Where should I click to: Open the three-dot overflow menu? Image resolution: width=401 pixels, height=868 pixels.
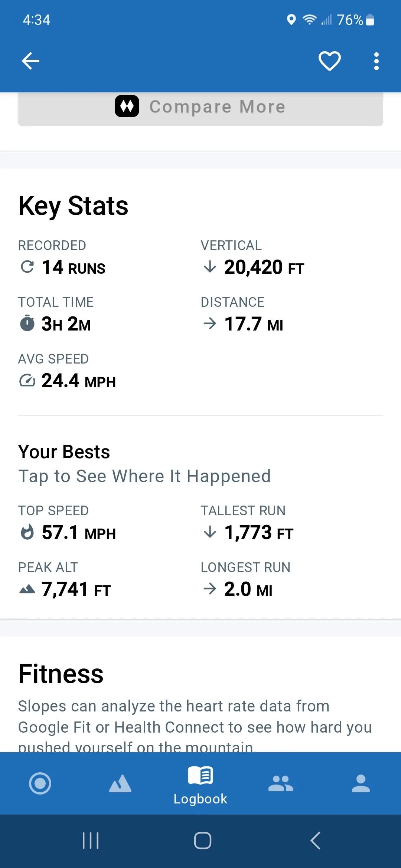(x=376, y=61)
